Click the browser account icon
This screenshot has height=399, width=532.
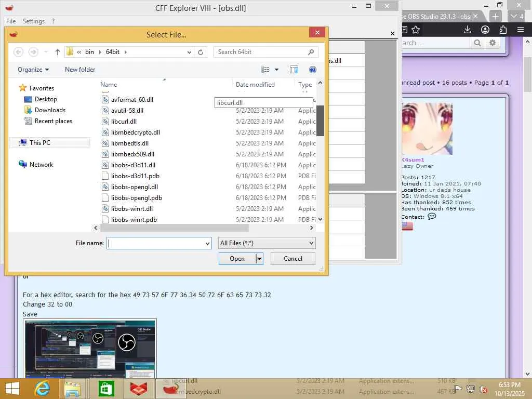click(485, 30)
